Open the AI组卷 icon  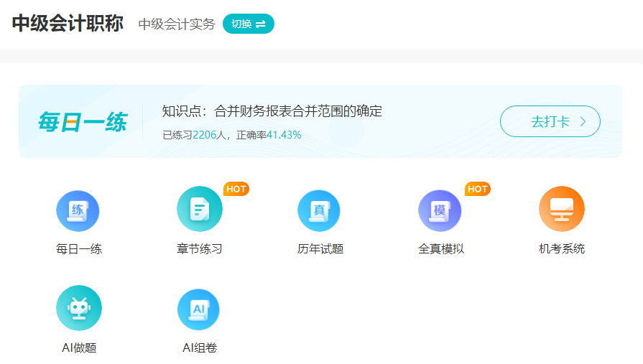coord(198,309)
